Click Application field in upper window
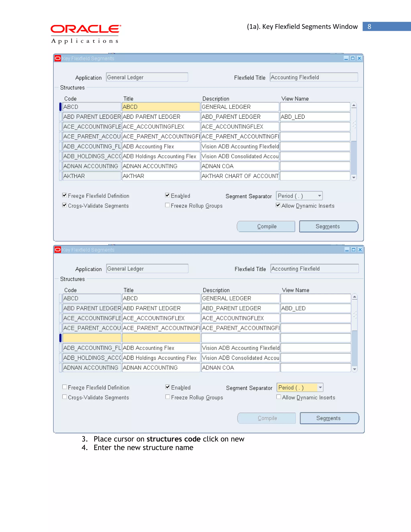The height and width of the screenshot is (532, 411). point(147,77)
